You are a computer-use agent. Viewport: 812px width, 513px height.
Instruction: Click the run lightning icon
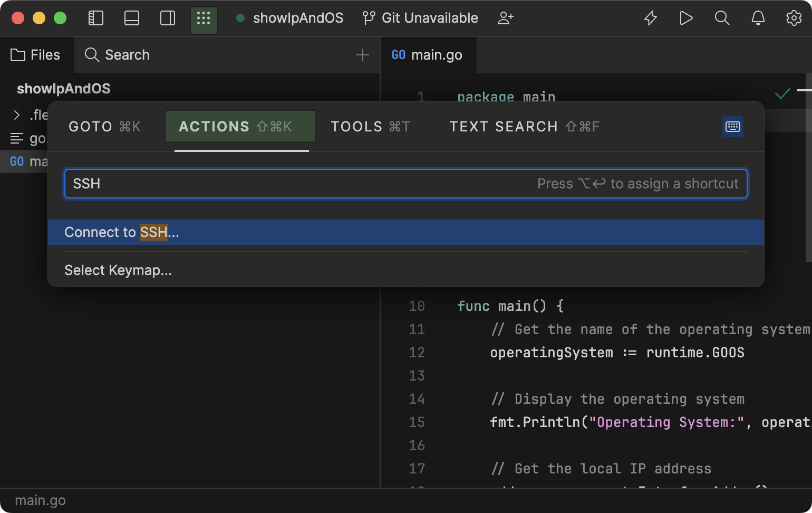(651, 18)
